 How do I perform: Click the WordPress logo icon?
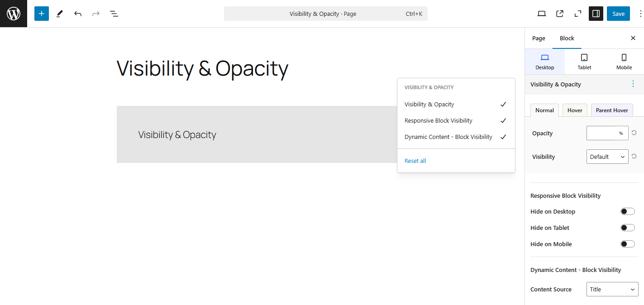[14, 14]
